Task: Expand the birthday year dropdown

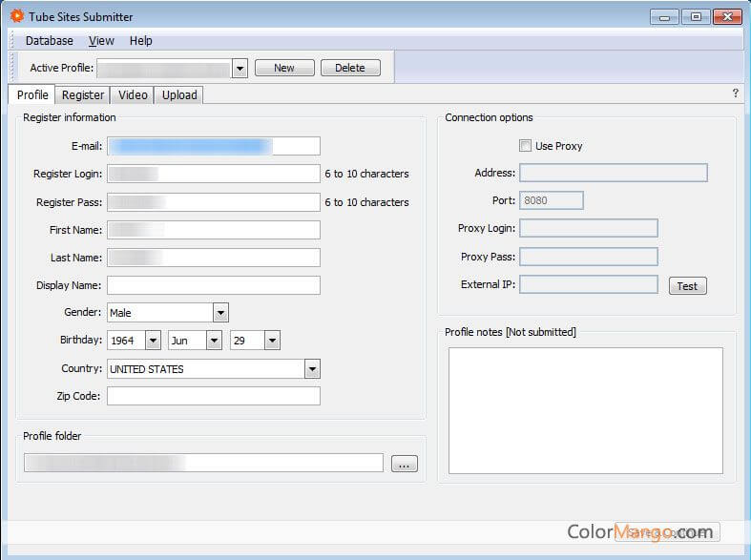Action: pyautogui.click(x=153, y=341)
